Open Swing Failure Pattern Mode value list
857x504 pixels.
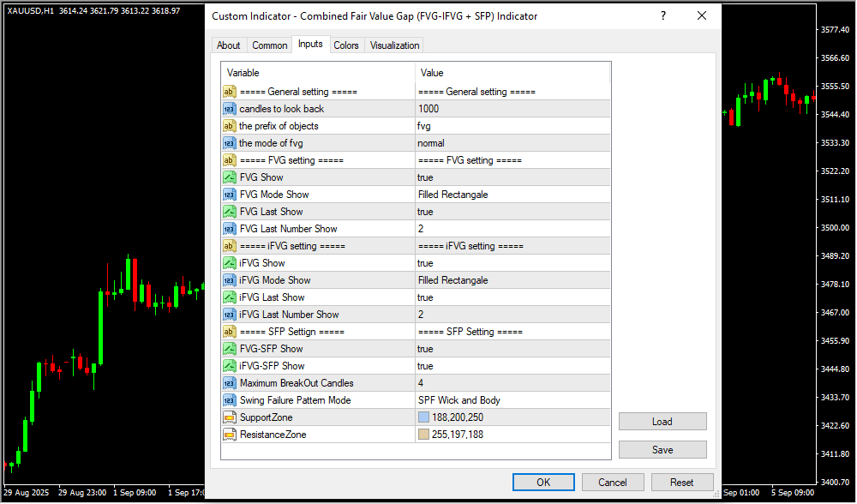(512, 400)
